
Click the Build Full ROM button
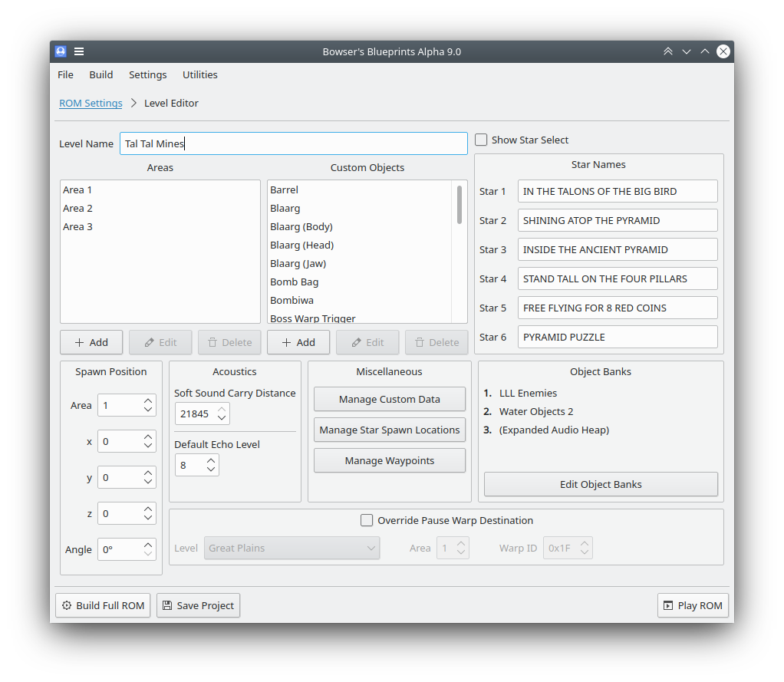point(103,605)
